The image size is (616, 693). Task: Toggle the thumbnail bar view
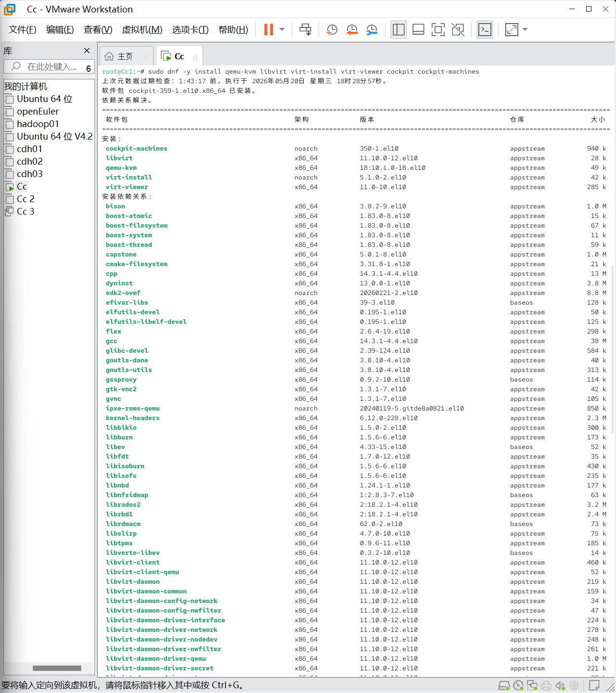(x=419, y=29)
